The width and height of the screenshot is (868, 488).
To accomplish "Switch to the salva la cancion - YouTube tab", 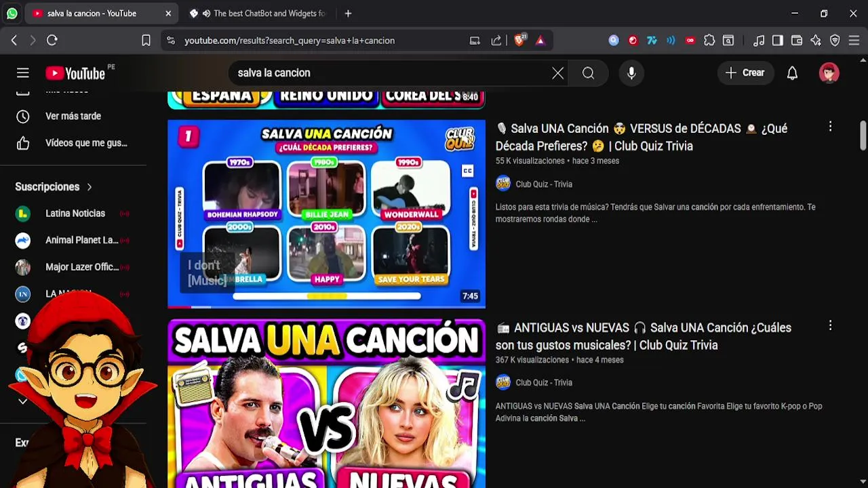I will point(102,14).
